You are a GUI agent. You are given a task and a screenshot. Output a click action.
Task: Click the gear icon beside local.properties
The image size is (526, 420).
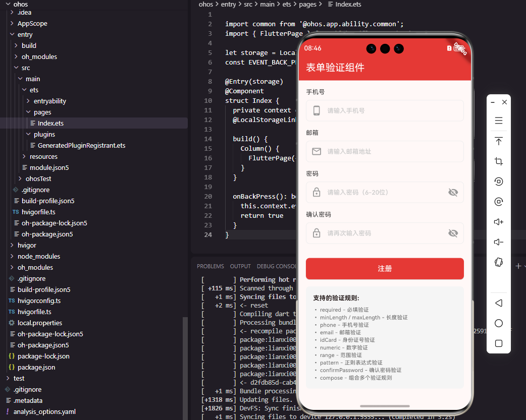[x=12, y=323]
